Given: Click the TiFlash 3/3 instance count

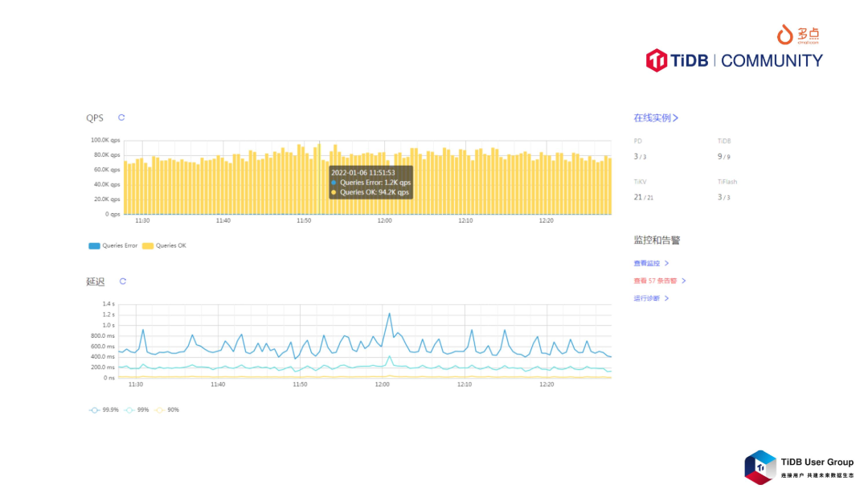Looking at the screenshot, I should [x=724, y=197].
